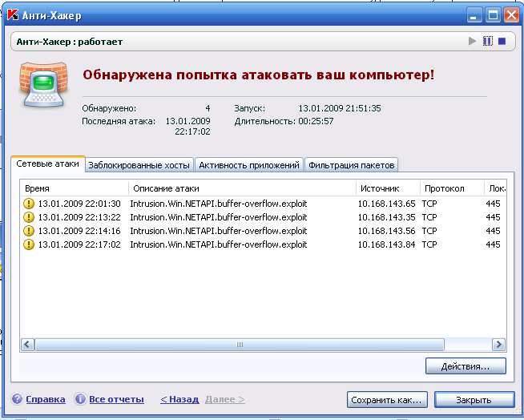Open the Заблокированные хосты tab
Viewport: 524px width, 420px height.
tap(139, 165)
